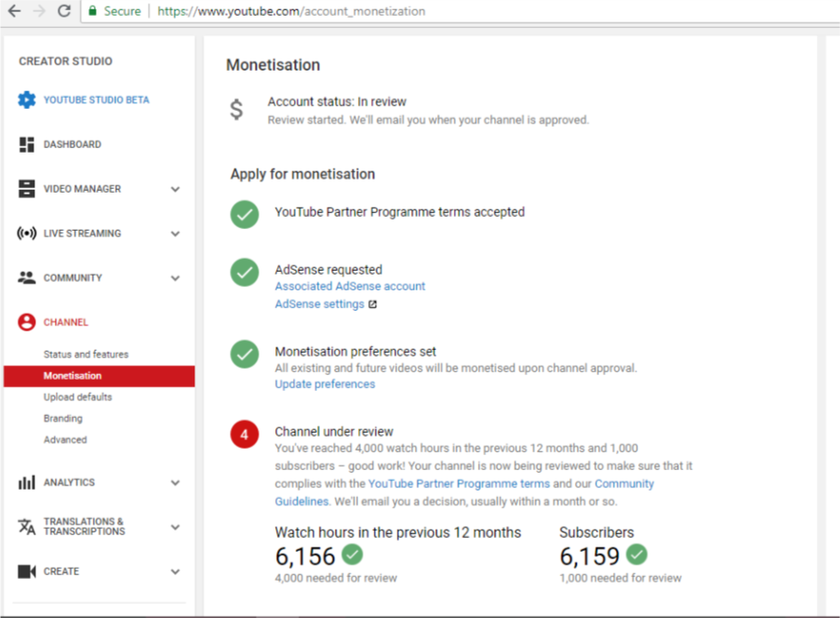Click the Creator Studio heading

pyautogui.click(x=66, y=61)
